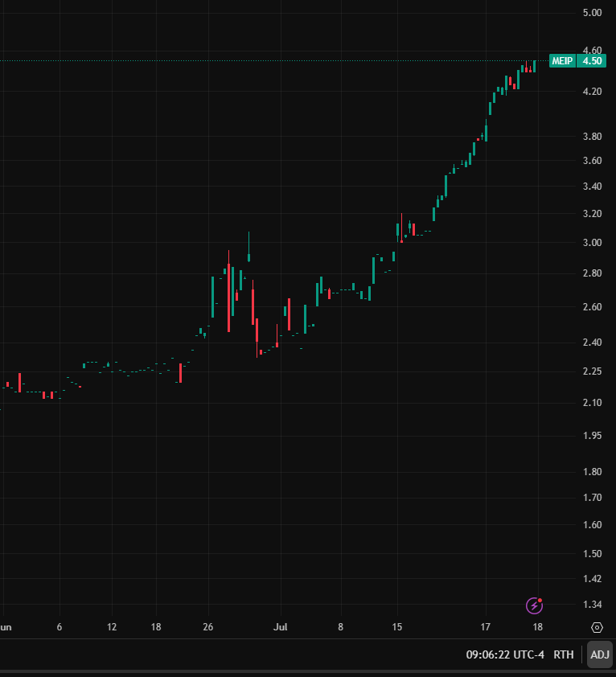The height and width of the screenshot is (677, 616).
Task: Click the 1.70 price axis label
Action: click(592, 498)
